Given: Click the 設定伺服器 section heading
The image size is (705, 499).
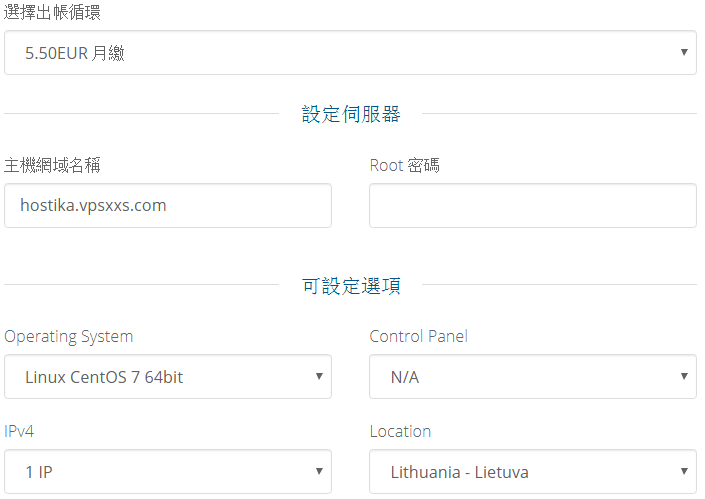Looking at the screenshot, I should tap(351, 114).
